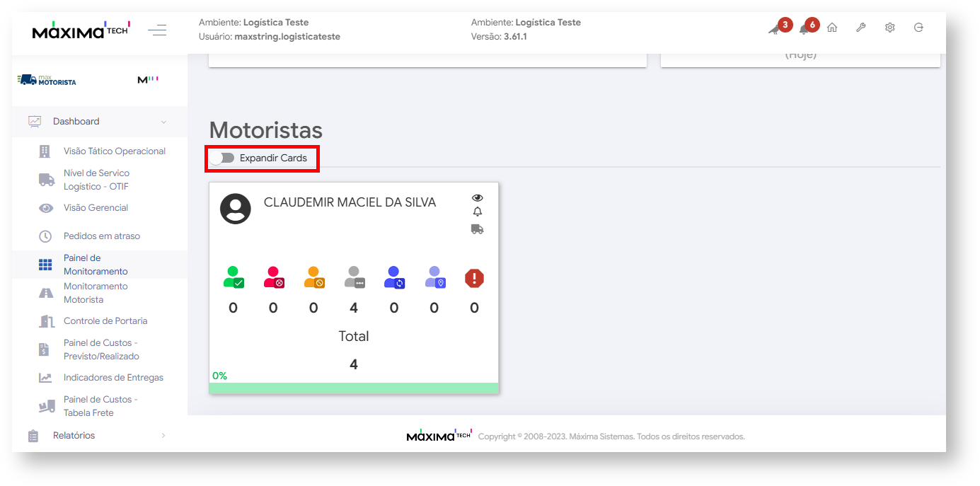Click the Motoristas section heading
The height and width of the screenshot is (486, 980).
(266, 130)
